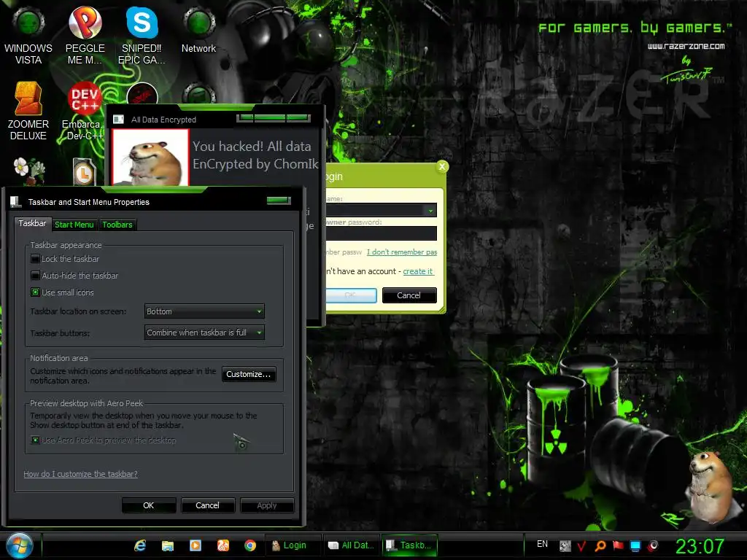This screenshot has width=747, height=560.
Task: Expand Taskbar location on screen dropdown
Action: [x=204, y=311]
